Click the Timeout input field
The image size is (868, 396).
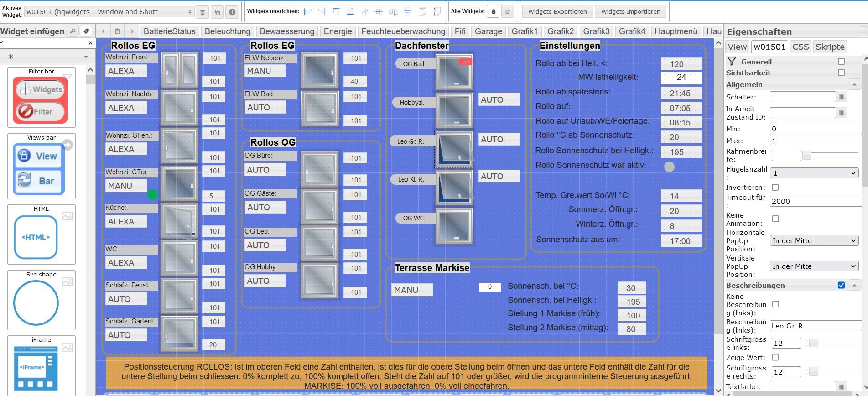pos(816,201)
